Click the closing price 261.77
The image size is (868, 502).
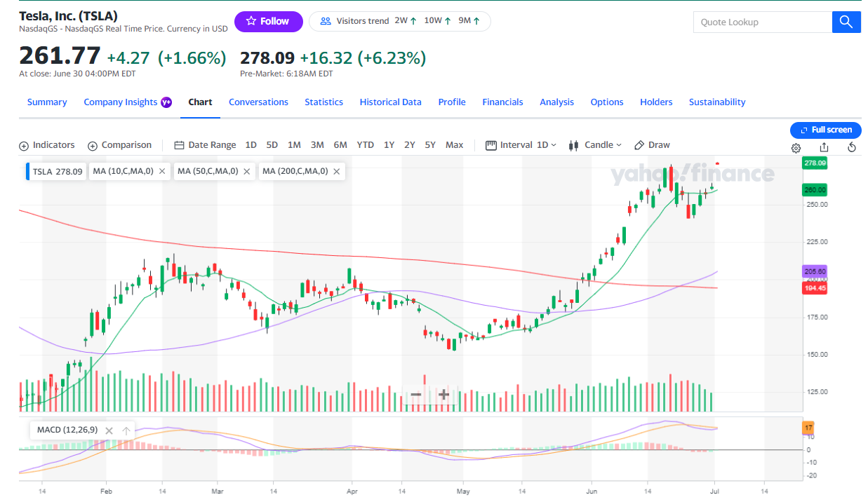coord(60,55)
